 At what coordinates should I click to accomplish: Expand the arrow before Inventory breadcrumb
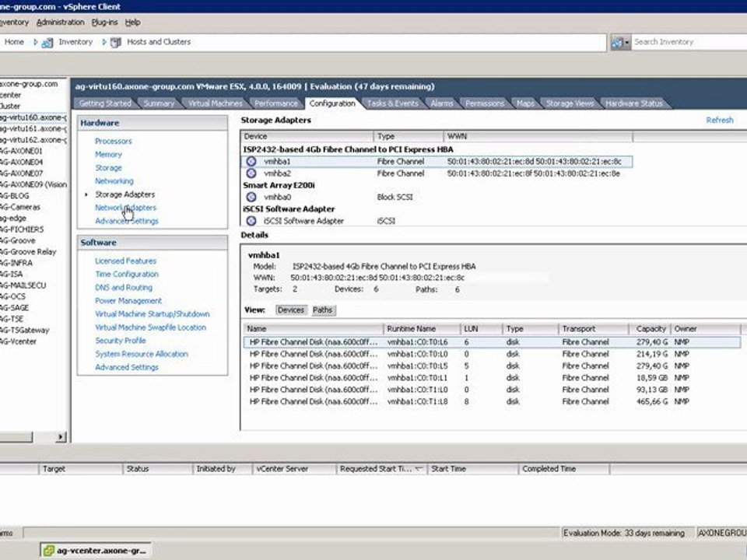click(35, 42)
